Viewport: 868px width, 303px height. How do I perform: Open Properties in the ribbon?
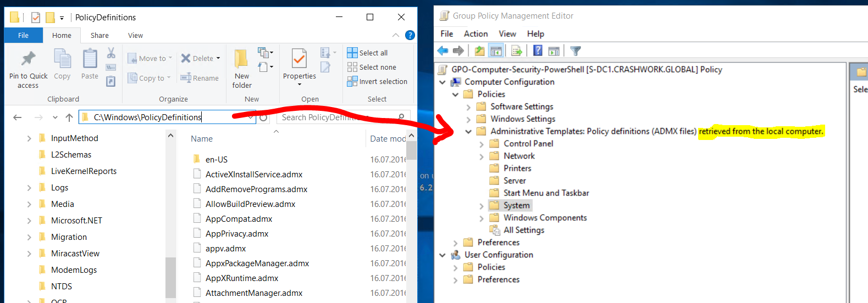click(x=299, y=67)
